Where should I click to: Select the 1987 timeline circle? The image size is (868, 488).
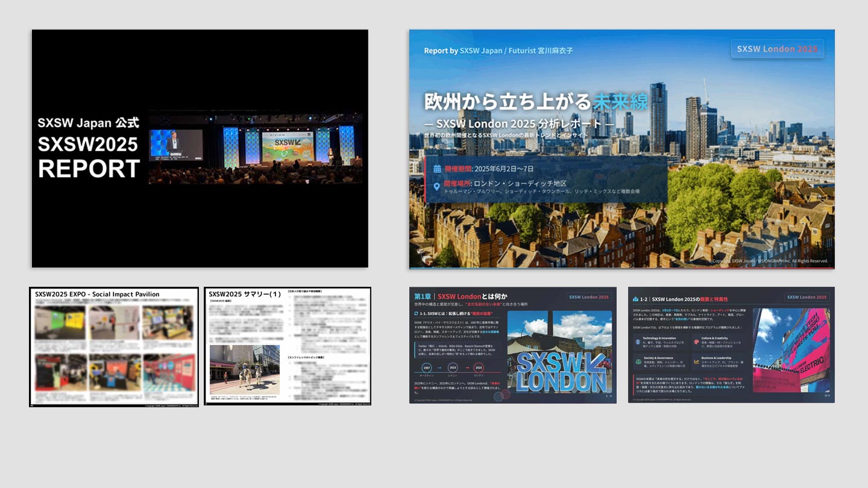426,368
